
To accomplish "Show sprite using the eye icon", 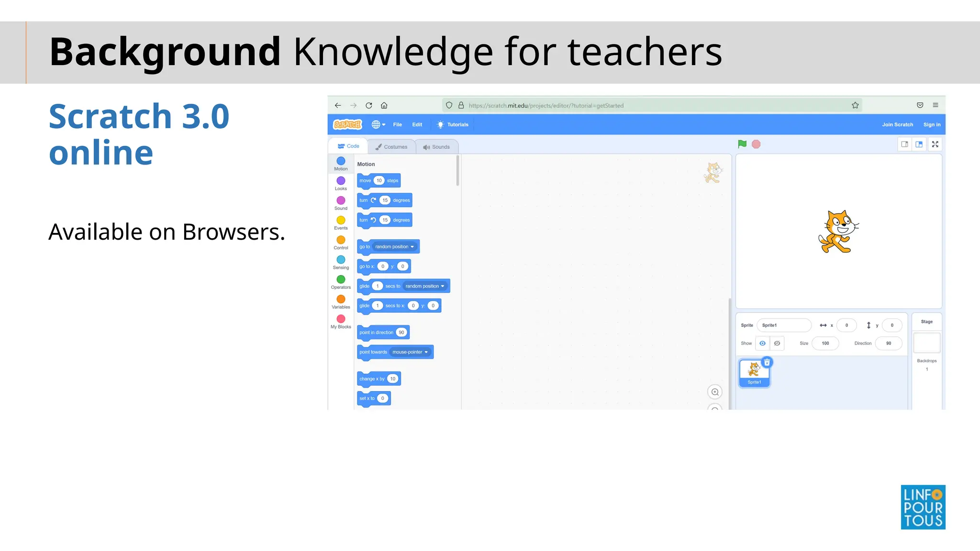I will click(x=762, y=343).
